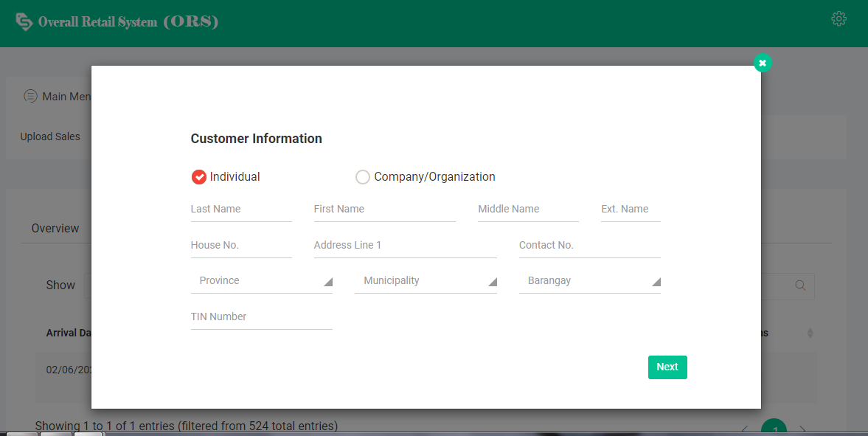Expand the Barangay dropdown
Screen dimensions: 868x436
[589, 281]
